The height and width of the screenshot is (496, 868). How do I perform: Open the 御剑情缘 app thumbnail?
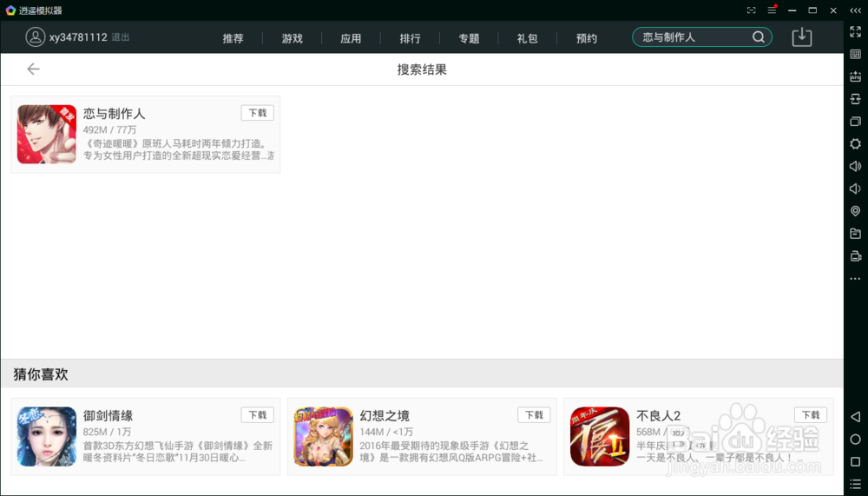pyautogui.click(x=47, y=436)
